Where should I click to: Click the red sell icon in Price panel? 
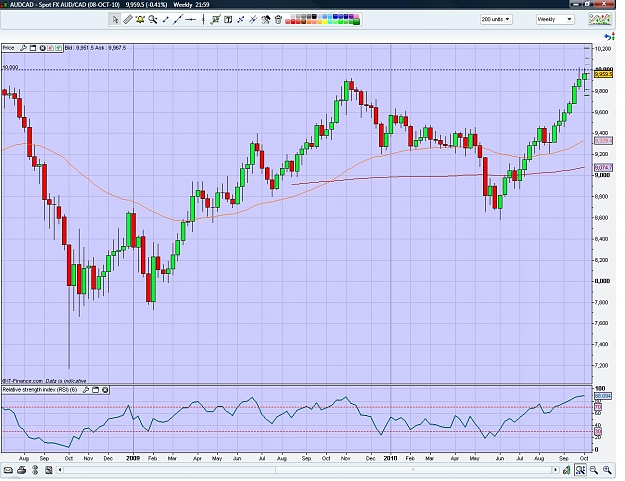click(x=50, y=48)
